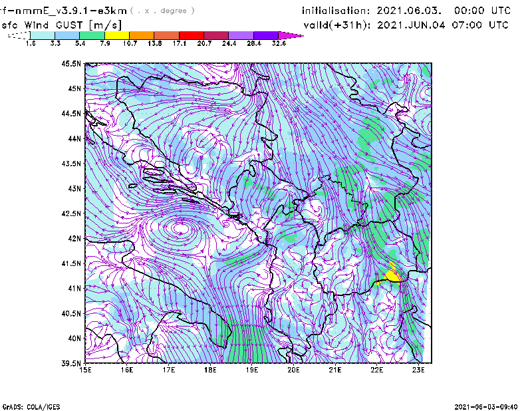Click the model name text ending 'v3.9.1-e3km'
Viewport: 532px width, 411px height.
tap(63, 11)
